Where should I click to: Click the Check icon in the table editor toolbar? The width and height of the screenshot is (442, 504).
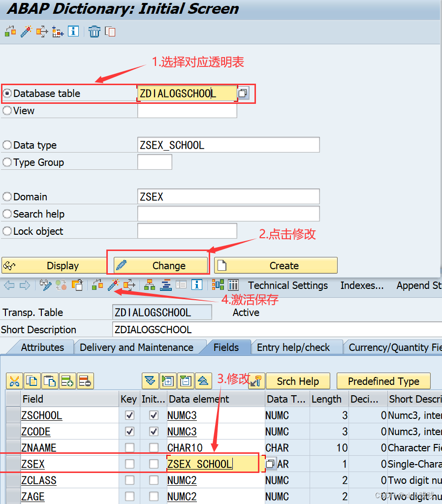97,285
